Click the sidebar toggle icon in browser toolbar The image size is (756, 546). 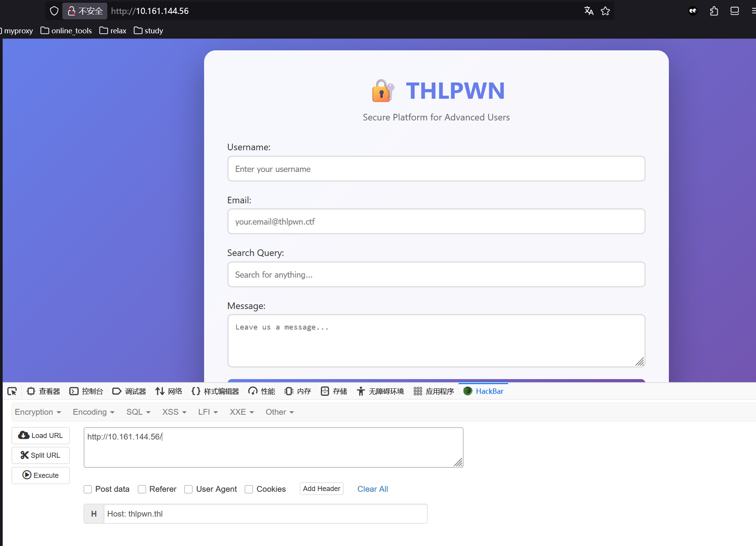pos(734,11)
